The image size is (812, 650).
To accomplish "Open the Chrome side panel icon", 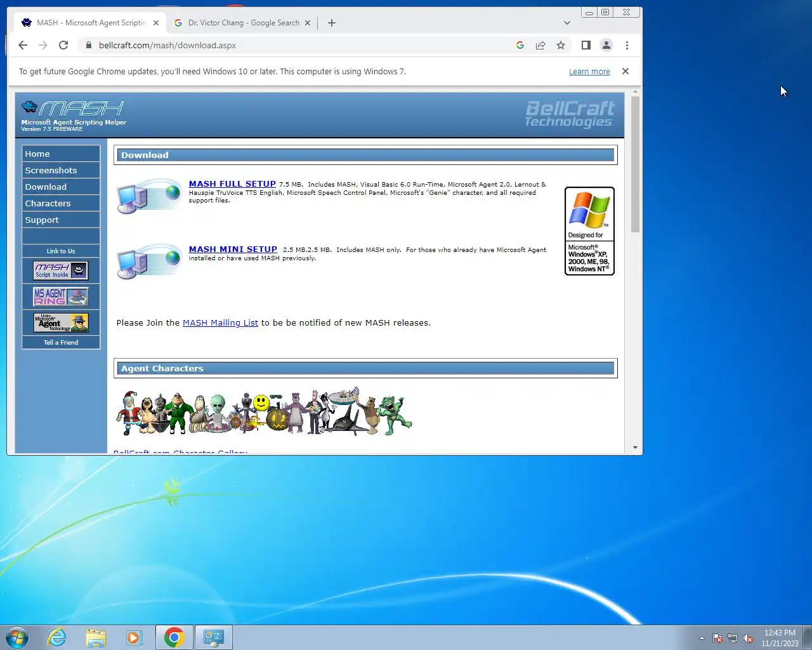I will pos(586,45).
